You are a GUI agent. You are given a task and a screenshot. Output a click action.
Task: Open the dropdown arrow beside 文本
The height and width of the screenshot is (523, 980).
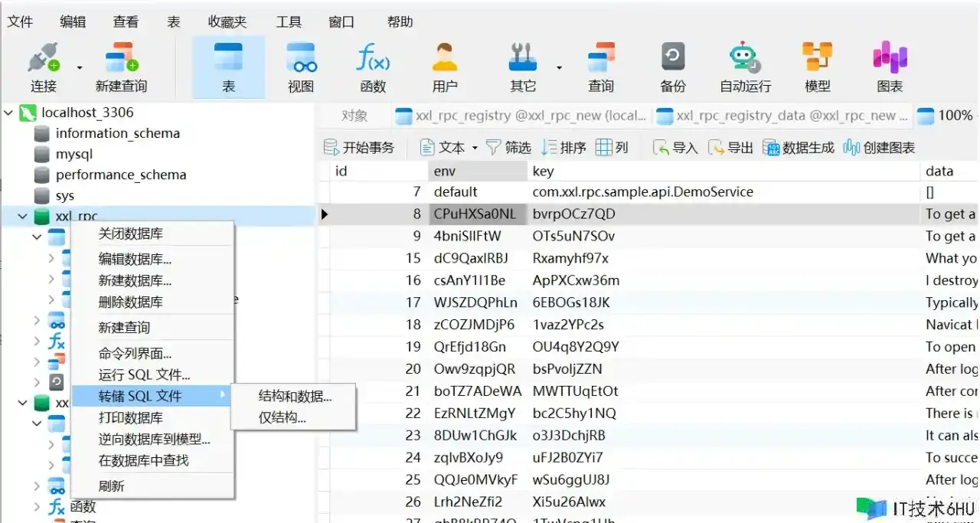475,148
